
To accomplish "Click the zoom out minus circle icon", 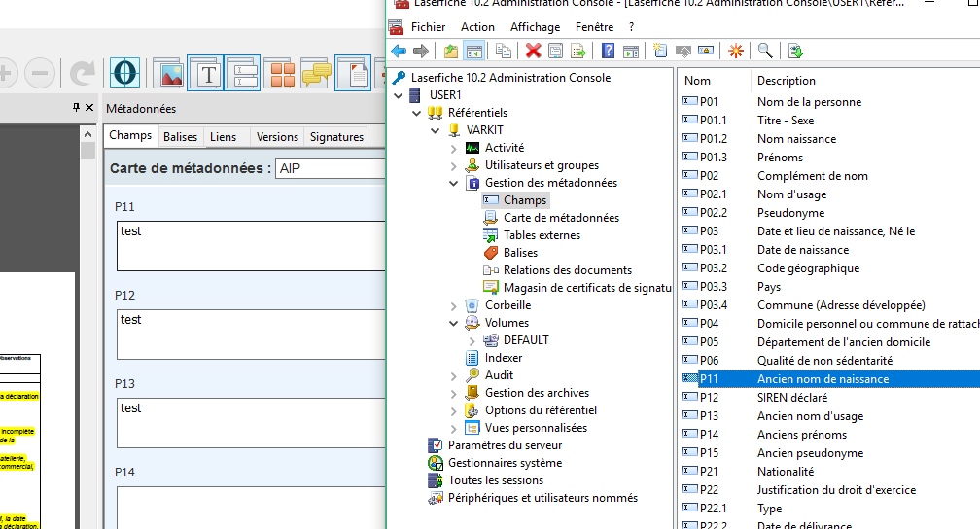I will pyautogui.click(x=40, y=73).
